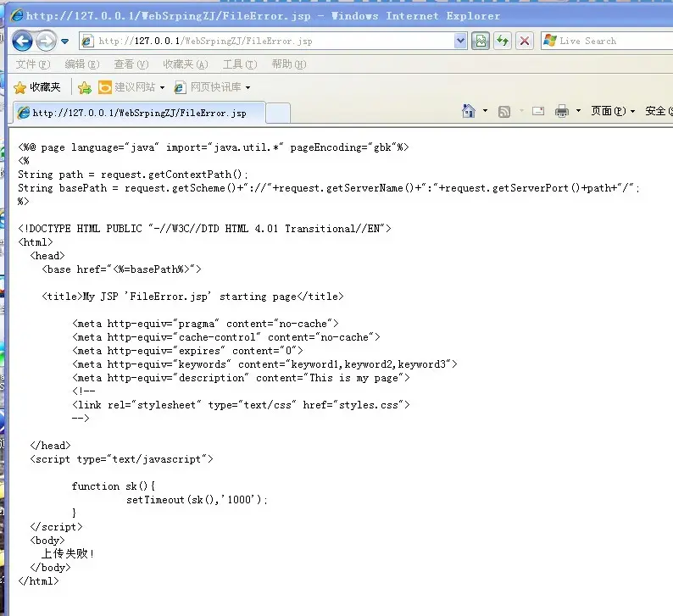Click the "<!DOCTYPE HTML PUBLIC" line
Viewport: 673px width, 616px height.
click(204, 229)
